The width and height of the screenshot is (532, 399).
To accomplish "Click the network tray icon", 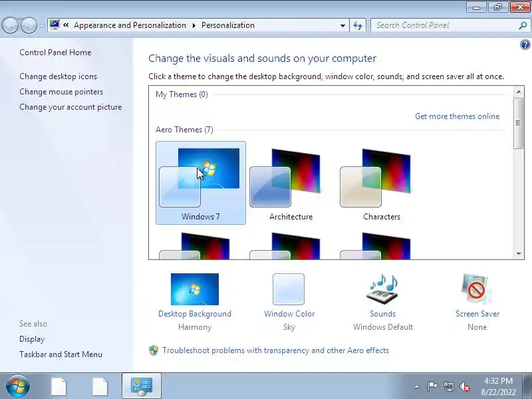I will coord(449,386).
